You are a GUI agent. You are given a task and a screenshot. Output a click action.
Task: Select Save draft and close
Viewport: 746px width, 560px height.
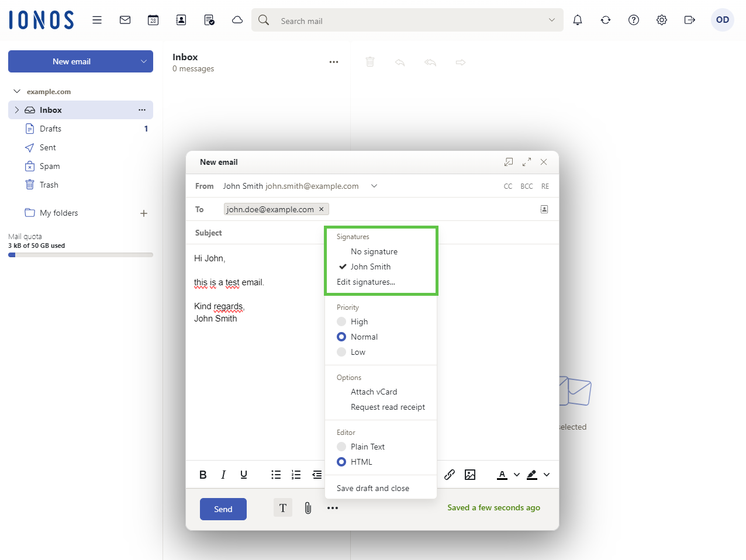(373, 488)
